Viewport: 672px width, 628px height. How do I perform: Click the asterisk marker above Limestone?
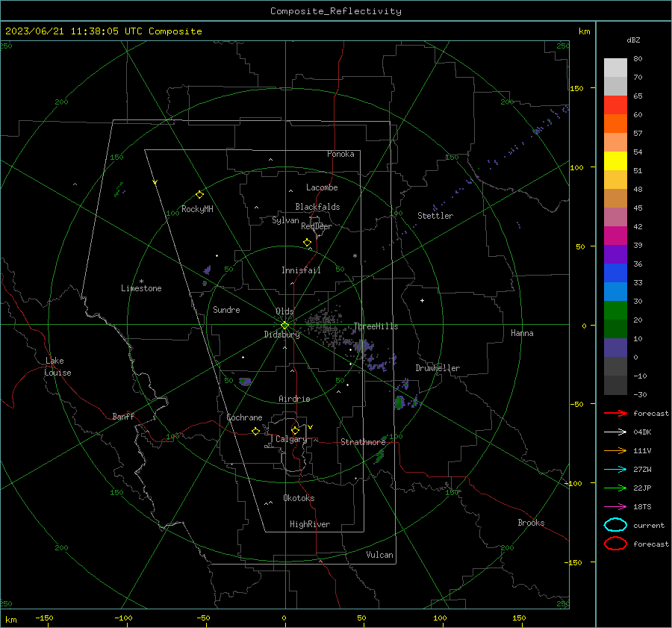coord(141,282)
